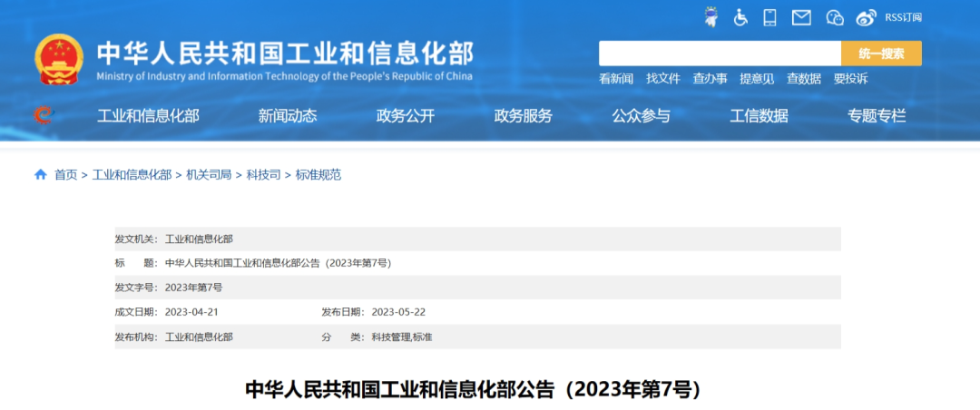
Task: Go to 机关司局 in breadcrumb
Action: [x=209, y=175]
